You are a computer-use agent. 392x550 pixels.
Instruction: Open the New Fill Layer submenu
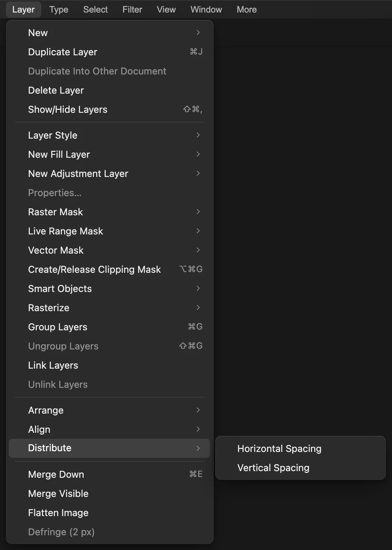[109, 154]
